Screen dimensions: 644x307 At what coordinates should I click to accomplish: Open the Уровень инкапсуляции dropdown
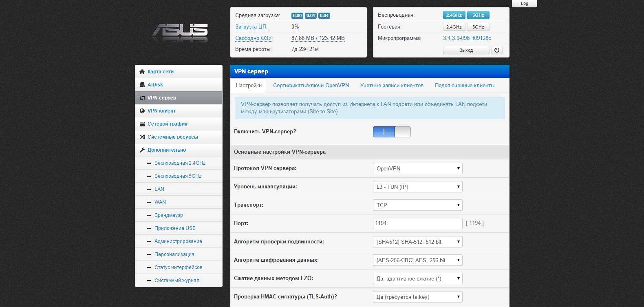click(x=418, y=187)
